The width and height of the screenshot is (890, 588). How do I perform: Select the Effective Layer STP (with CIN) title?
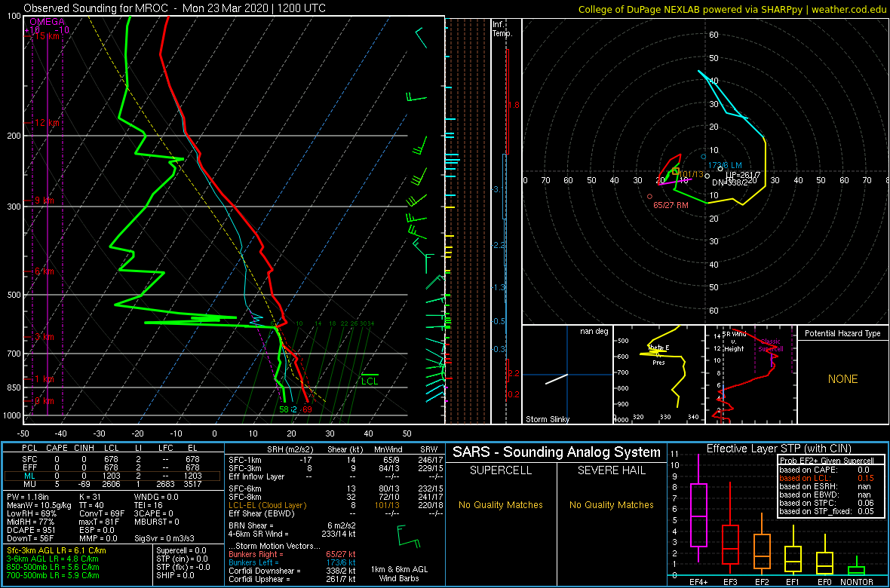click(x=778, y=449)
